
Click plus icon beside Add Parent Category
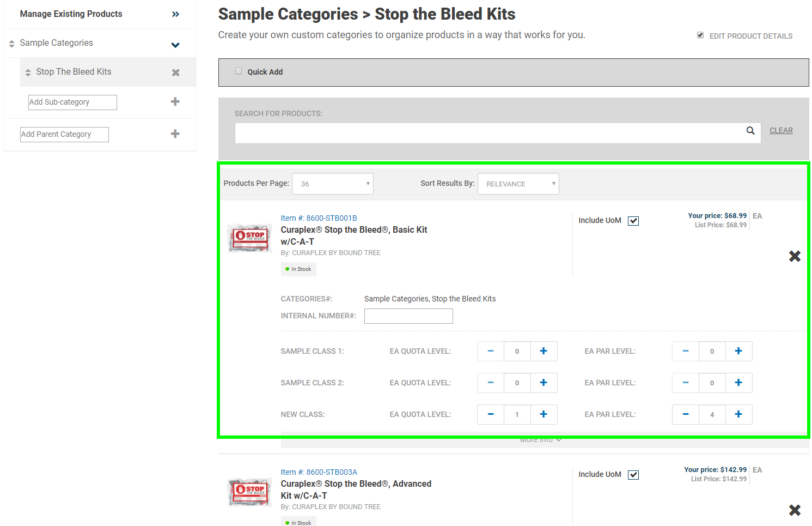pos(175,134)
